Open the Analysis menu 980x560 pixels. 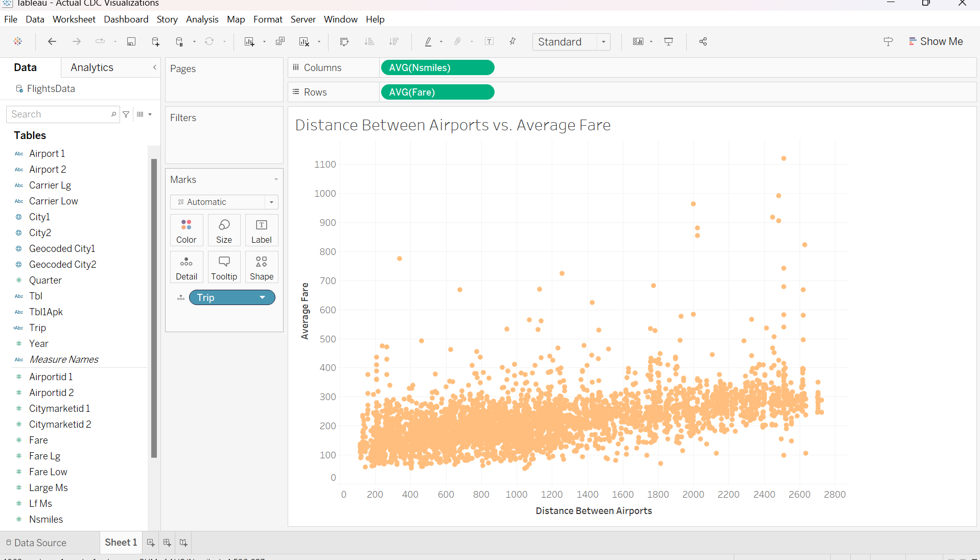tap(202, 19)
